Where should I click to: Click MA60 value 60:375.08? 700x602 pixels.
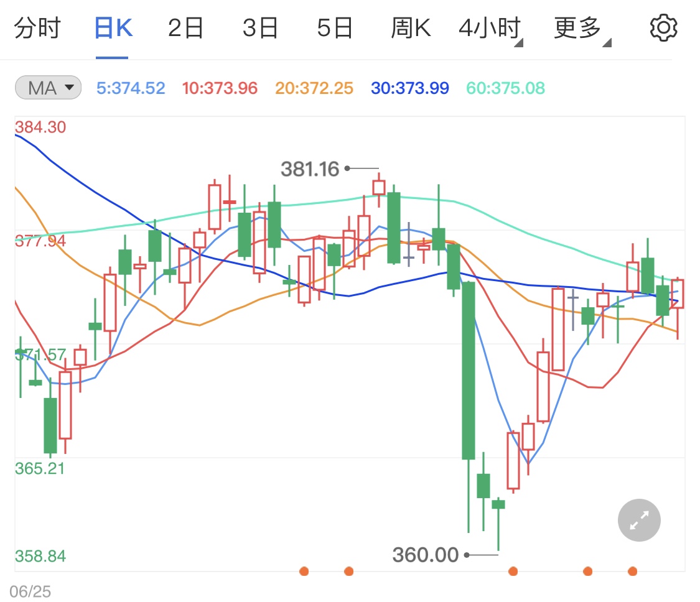(x=505, y=88)
